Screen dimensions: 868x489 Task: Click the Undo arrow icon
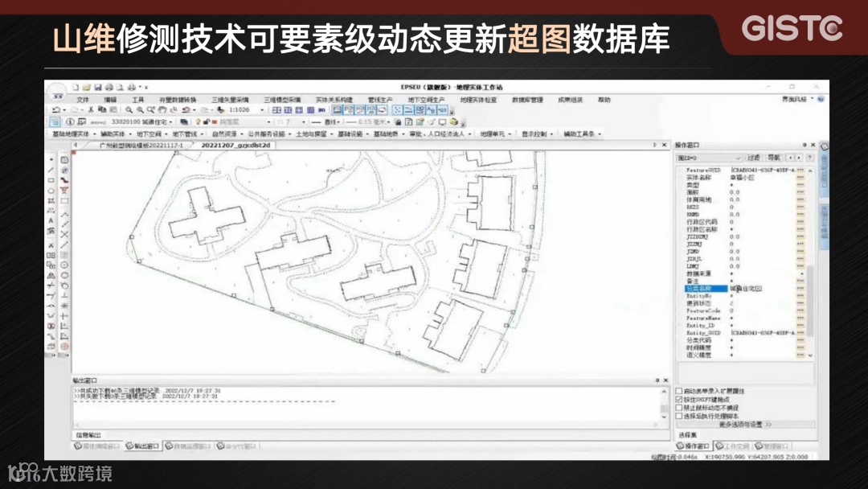click(x=56, y=109)
